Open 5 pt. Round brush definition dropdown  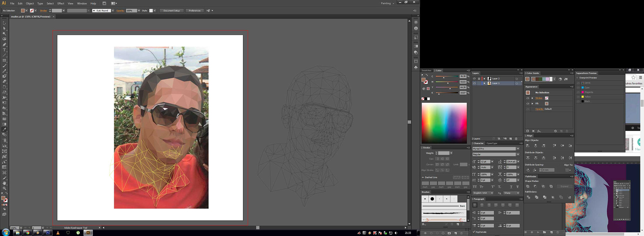(113, 11)
